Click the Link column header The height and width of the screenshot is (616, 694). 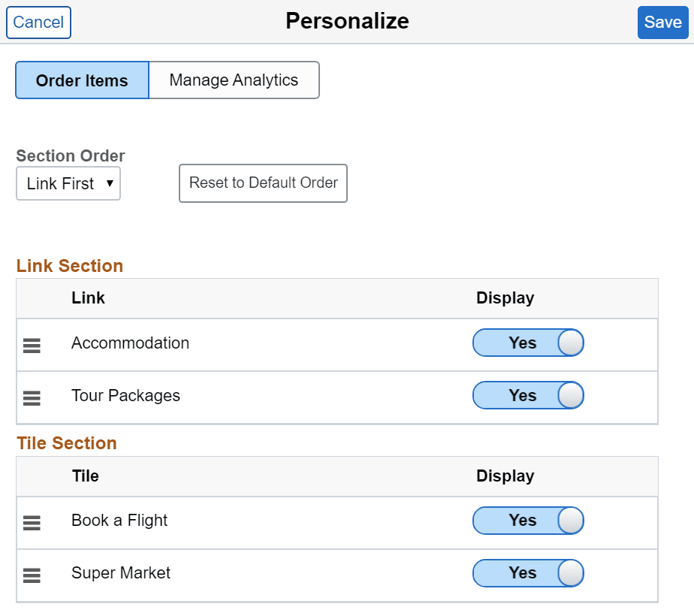[x=88, y=297]
